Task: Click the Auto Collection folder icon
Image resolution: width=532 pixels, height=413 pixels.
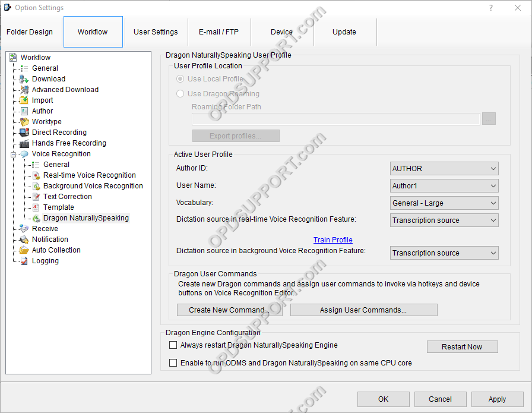Action: [x=24, y=250]
